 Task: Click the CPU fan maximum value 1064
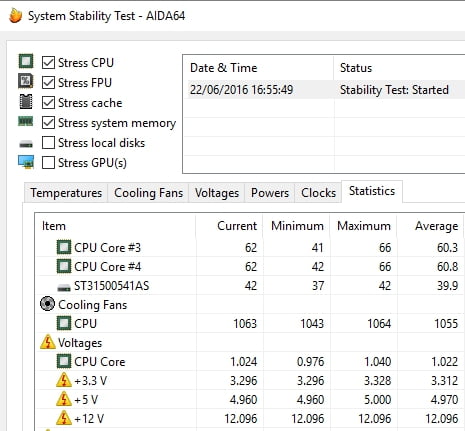[x=379, y=324]
